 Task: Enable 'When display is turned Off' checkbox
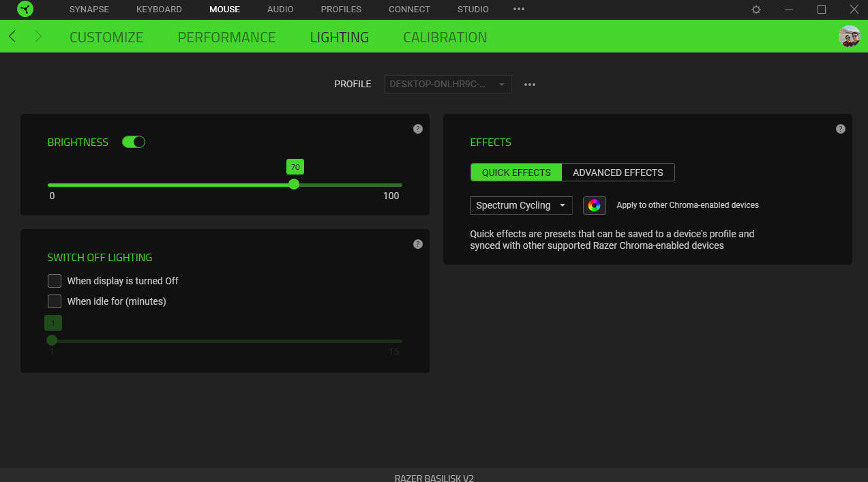click(55, 281)
